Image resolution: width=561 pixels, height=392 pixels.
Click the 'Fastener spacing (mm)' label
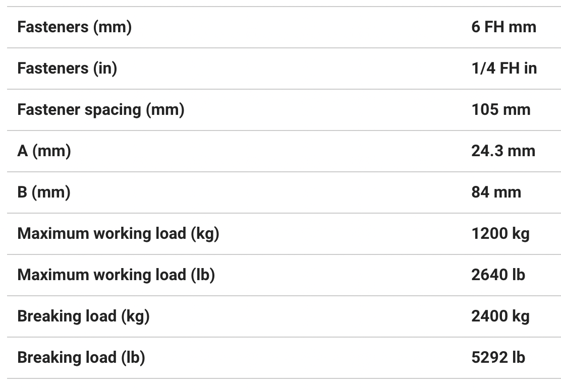point(100,110)
